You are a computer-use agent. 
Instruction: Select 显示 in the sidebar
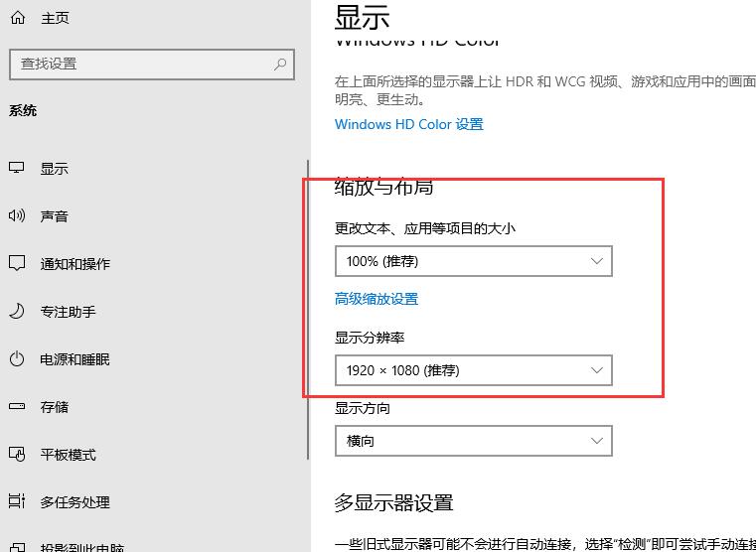click(x=54, y=169)
